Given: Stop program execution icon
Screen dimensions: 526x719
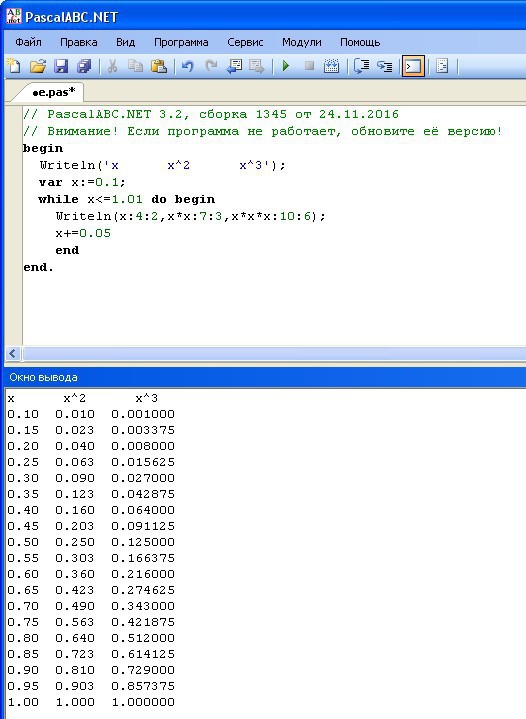Looking at the screenshot, I should 310,66.
